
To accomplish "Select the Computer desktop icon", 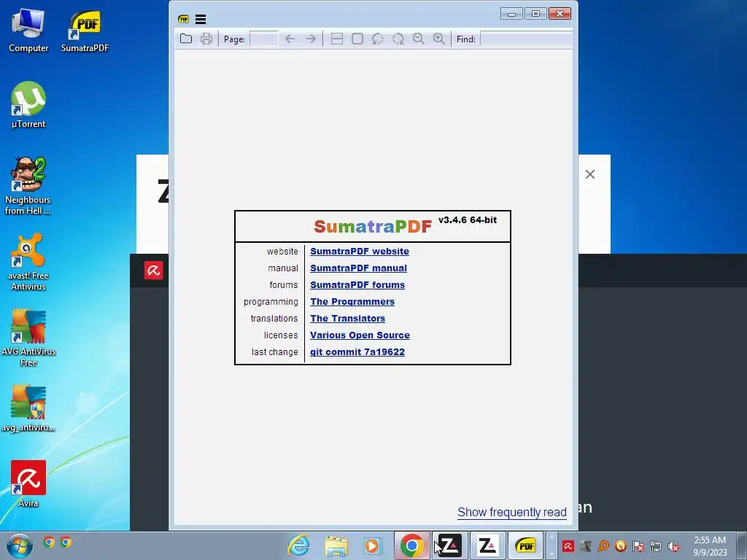I will click(28, 30).
